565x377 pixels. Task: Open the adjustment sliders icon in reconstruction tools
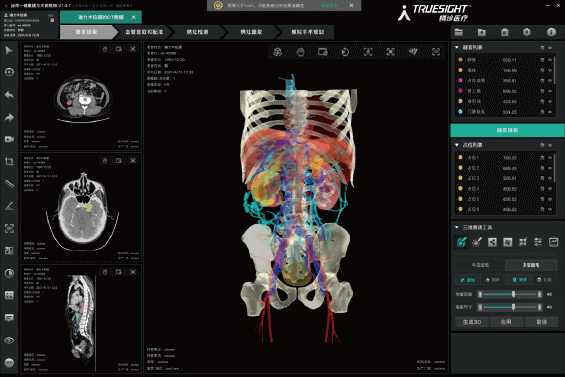pyautogui.click(x=538, y=242)
